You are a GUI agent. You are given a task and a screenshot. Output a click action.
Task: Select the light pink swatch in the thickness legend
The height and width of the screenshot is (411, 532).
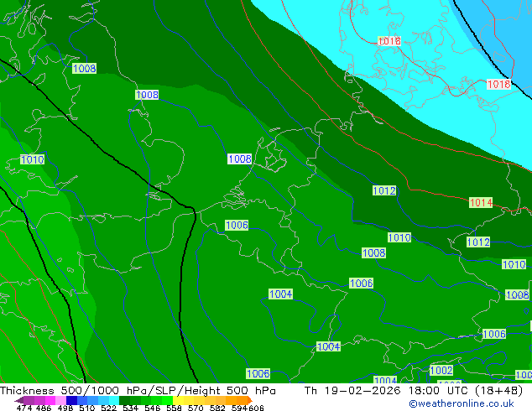tap(60, 400)
